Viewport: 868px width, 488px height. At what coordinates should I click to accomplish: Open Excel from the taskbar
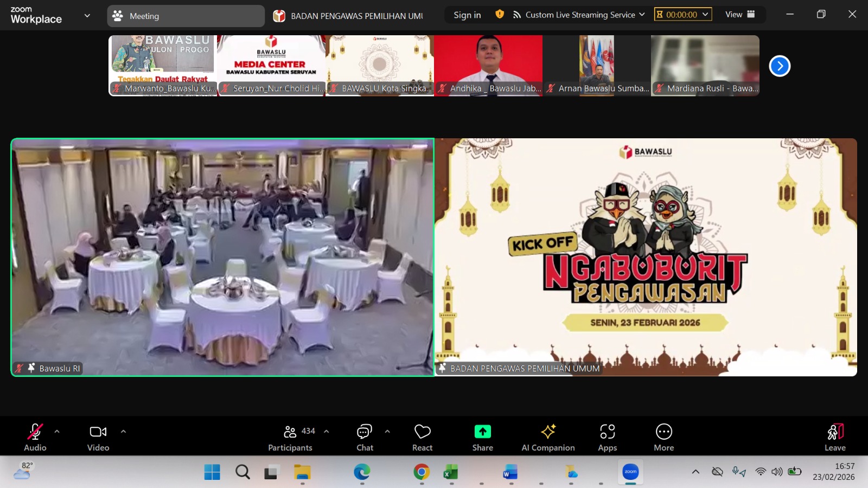click(451, 472)
